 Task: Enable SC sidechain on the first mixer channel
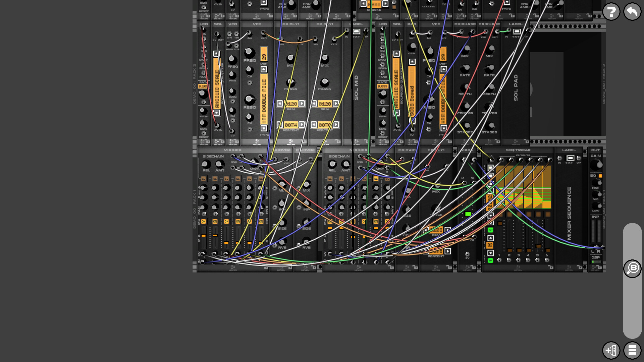(x=204, y=179)
